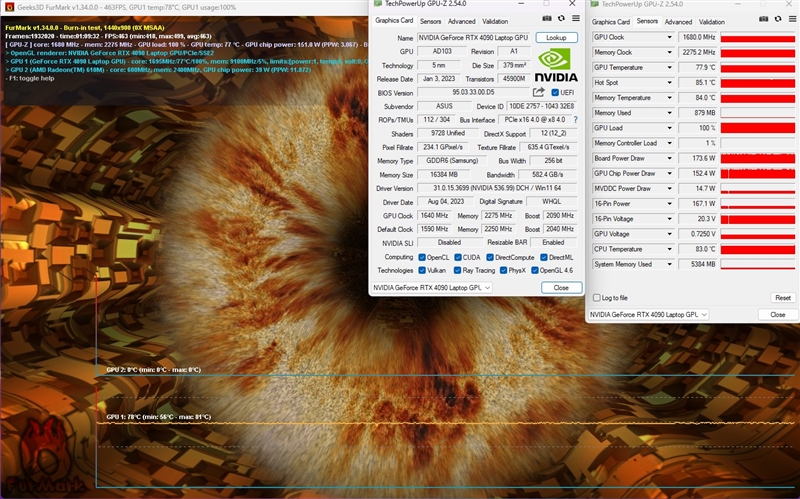Click the GPU Chip Power Draw graph
Image resolution: width=800 pixels, height=499 pixels.
click(758, 173)
